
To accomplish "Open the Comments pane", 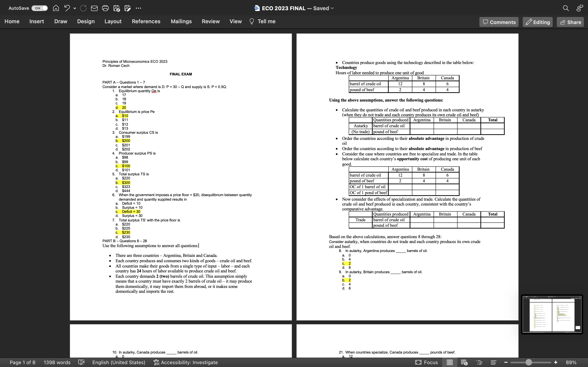I will click(x=499, y=22).
